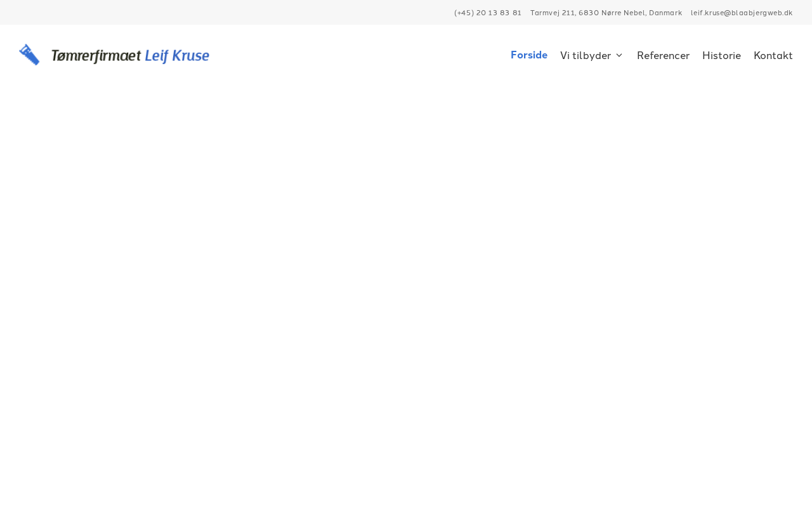The width and height of the screenshot is (812, 508).
Task: Click the blue saw logo icon
Action: pyautogui.click(x=29, y=55)
